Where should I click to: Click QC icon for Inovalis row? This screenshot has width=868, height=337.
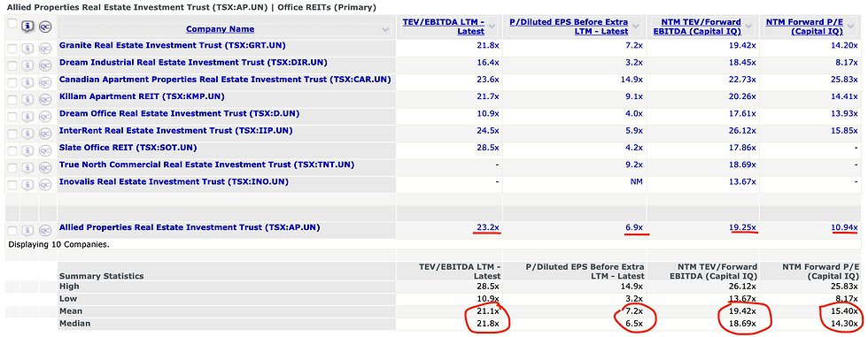[x=45, y=185]
